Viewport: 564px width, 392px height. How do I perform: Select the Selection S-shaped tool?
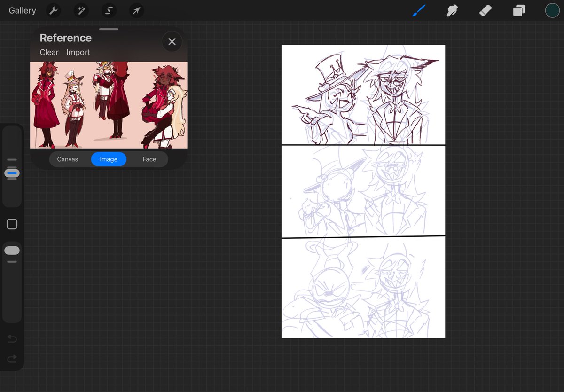tap(109, 10)
